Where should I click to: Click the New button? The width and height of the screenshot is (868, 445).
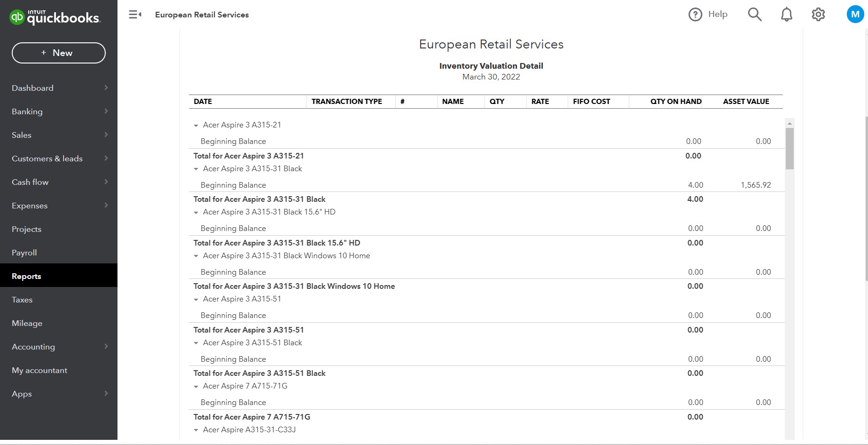pyautogui.click(x=59, y=53)
